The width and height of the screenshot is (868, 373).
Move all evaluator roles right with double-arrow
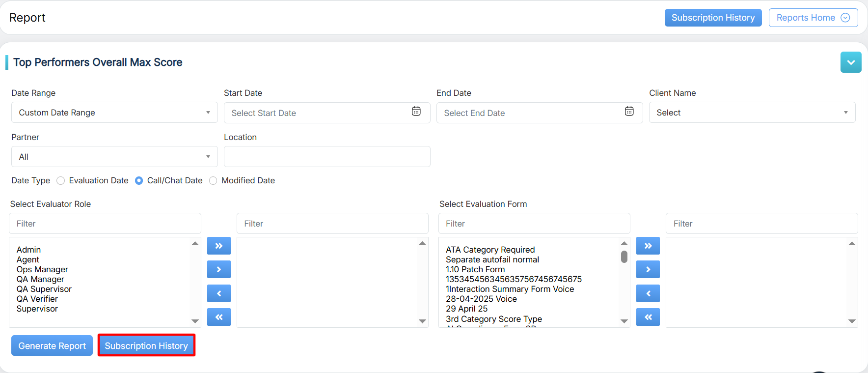(x=219, y=246)
